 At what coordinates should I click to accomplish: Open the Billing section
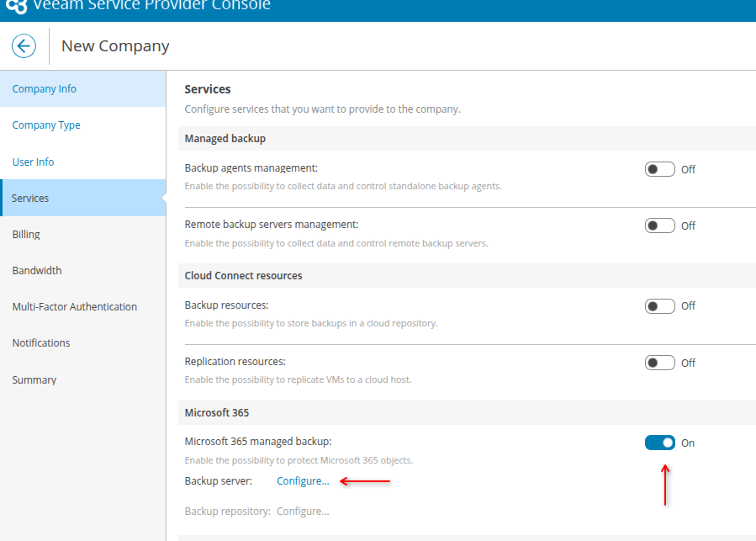pyautogui.click(x=26, y=234)
